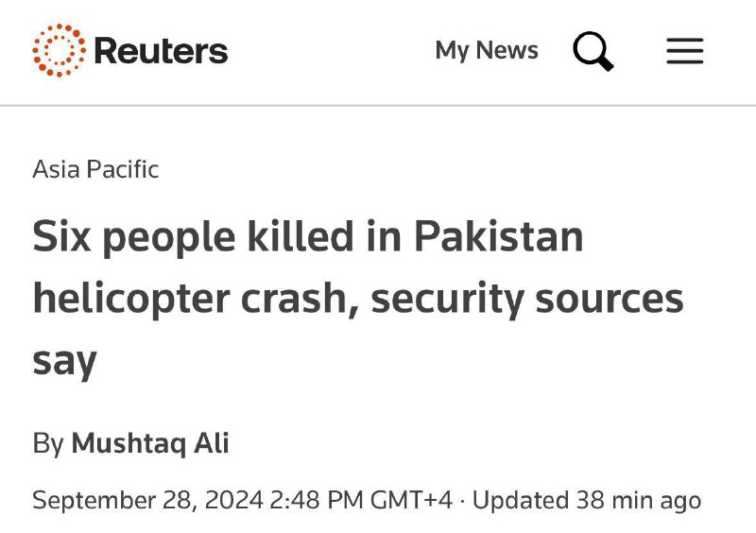Open the hamburger navigation menu

pos(685,50)
